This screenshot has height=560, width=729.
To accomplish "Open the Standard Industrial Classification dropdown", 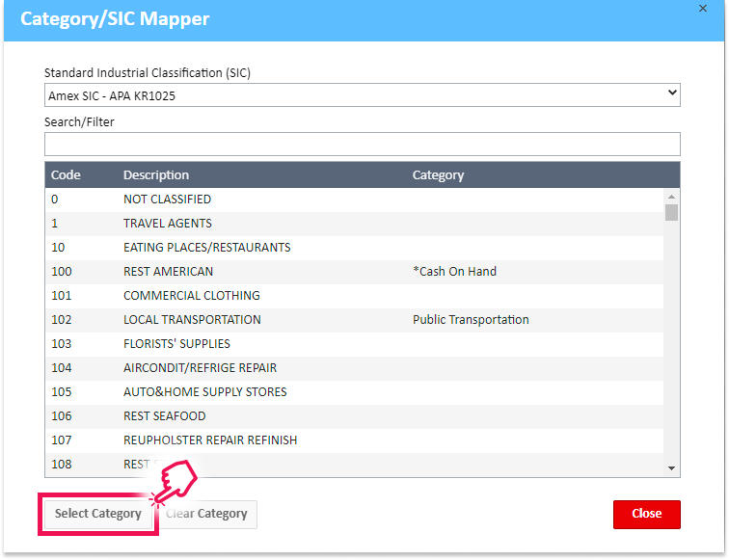I will click(362, 95).
